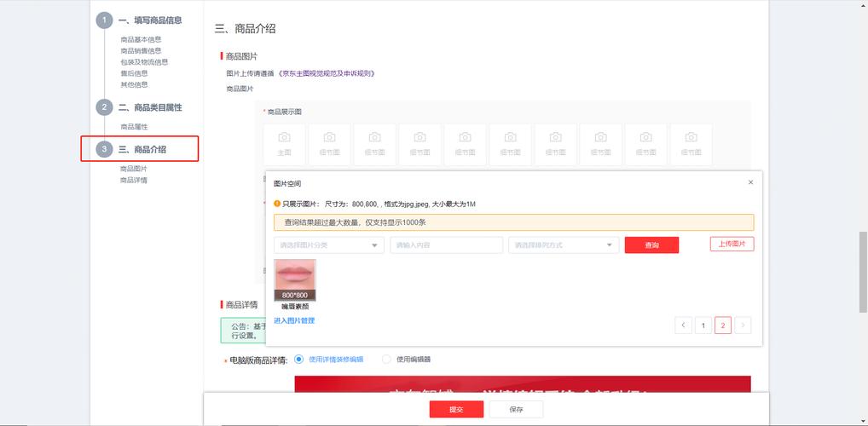
Task: Click the 主图 camera upload slot
Action: click(284, 144)
